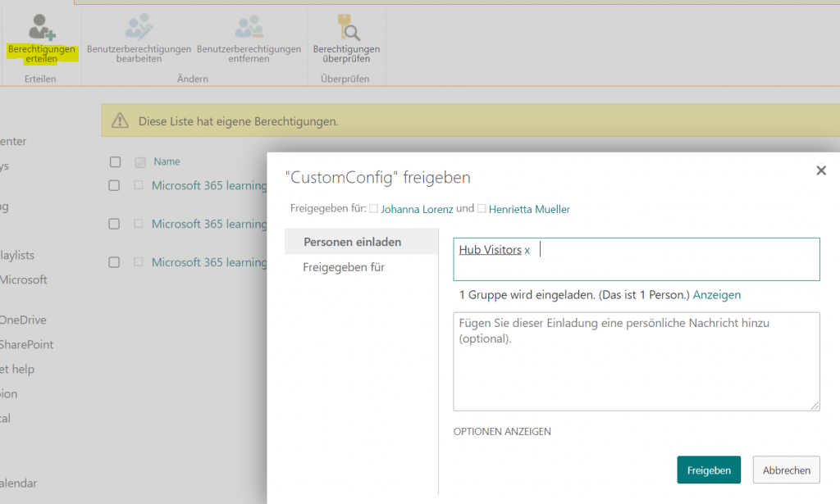Open the third Microsoft 365 learning group link
This screenshot has width=840, height=504.
tap(209, 262)
